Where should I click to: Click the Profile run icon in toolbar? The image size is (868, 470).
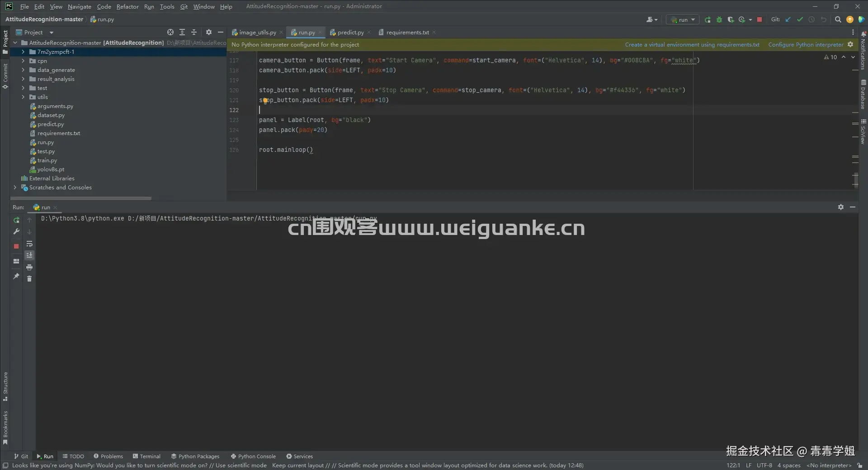pos(742,19)
